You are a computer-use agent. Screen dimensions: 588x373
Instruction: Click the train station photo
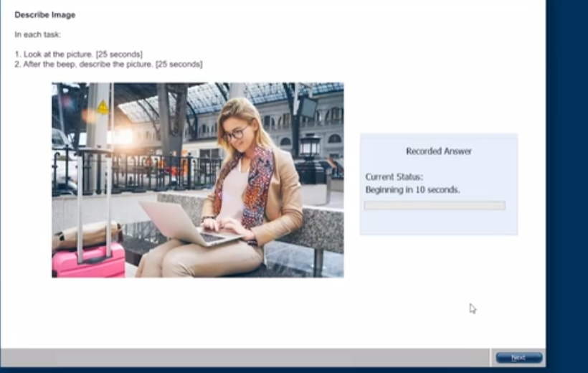pyautogui.click(x=197, y=179)
